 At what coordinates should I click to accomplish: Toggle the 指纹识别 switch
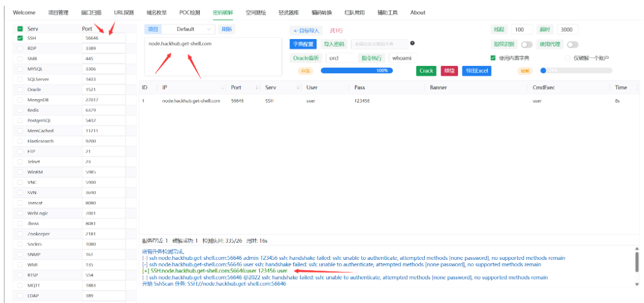pyautogui.click(x=526, y=44)
